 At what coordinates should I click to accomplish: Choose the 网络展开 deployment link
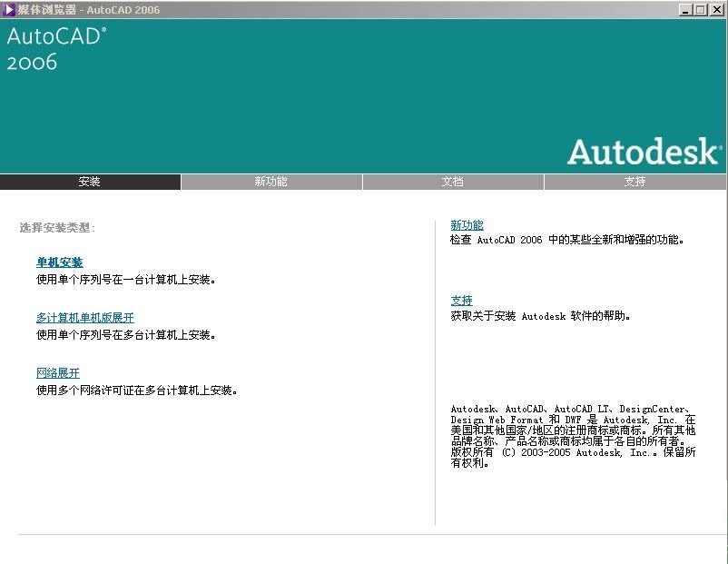click(x=58, y=373)
